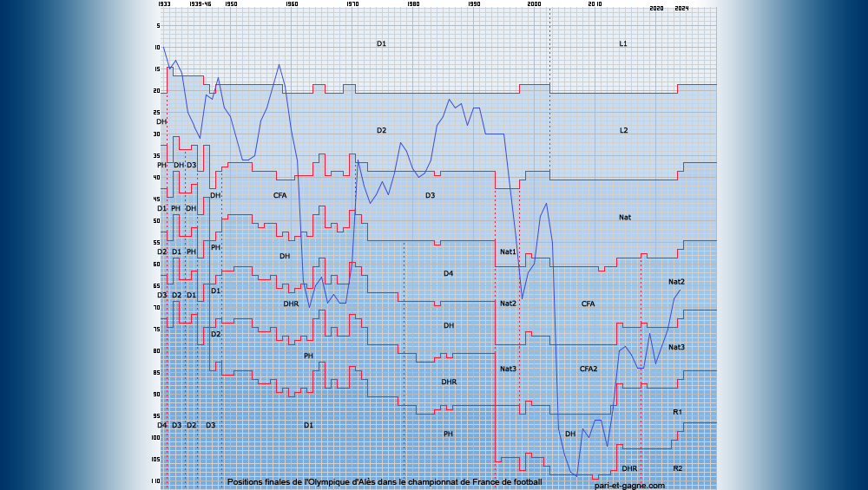Click the 1980 year label
The image size is (868, 490).
pos(413,3)
